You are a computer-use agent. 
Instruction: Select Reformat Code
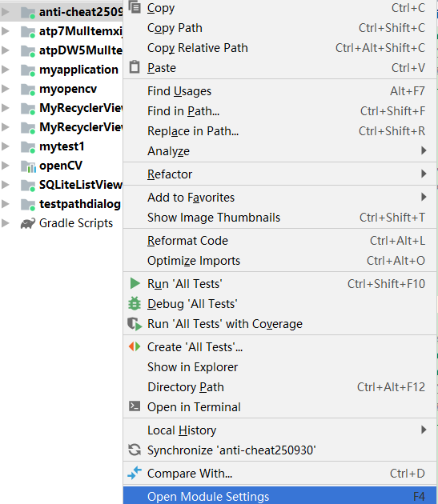pos(279,241)
